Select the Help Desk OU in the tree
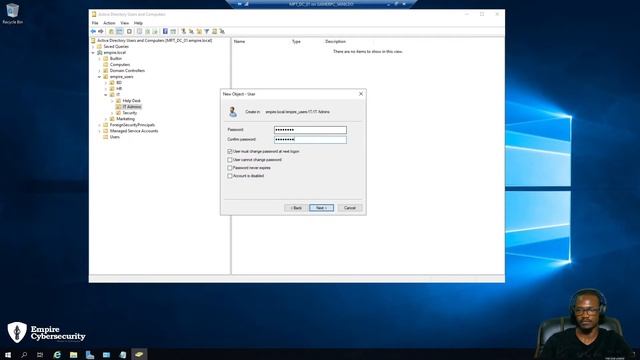The width and height of the screenshot is (640, 360). [x=131, y=101]
